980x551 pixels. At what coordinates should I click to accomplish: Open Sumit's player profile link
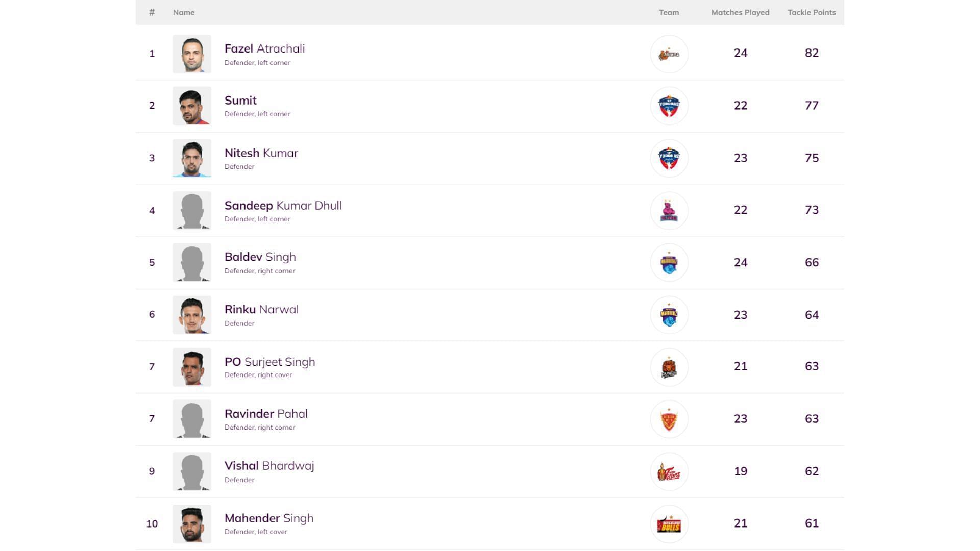coord(240,101)
